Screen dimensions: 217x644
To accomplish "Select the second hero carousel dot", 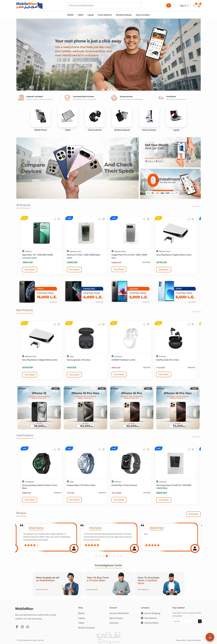I will point(105,90).
